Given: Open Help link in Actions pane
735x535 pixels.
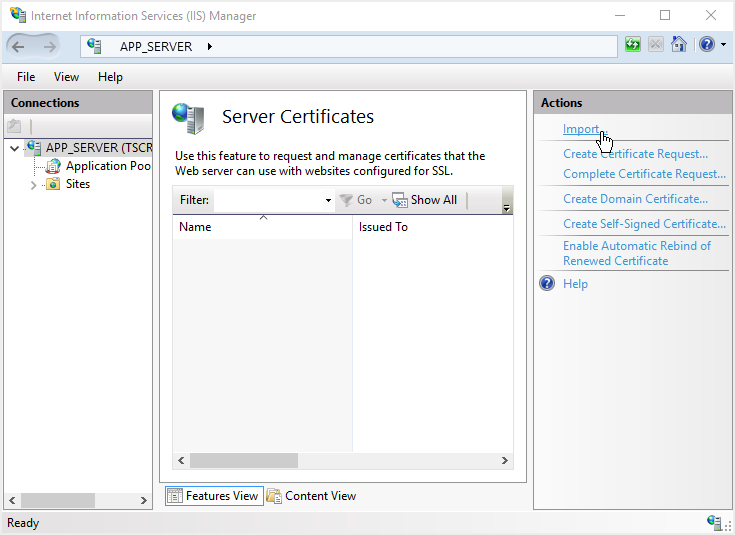Looking at the screenshot, I should click(575, 284).
